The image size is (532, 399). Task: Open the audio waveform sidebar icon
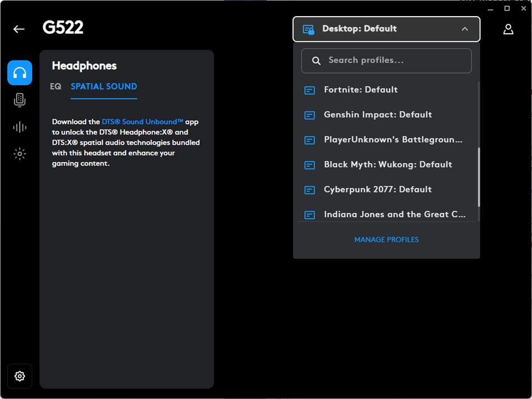tap(19, 127)
